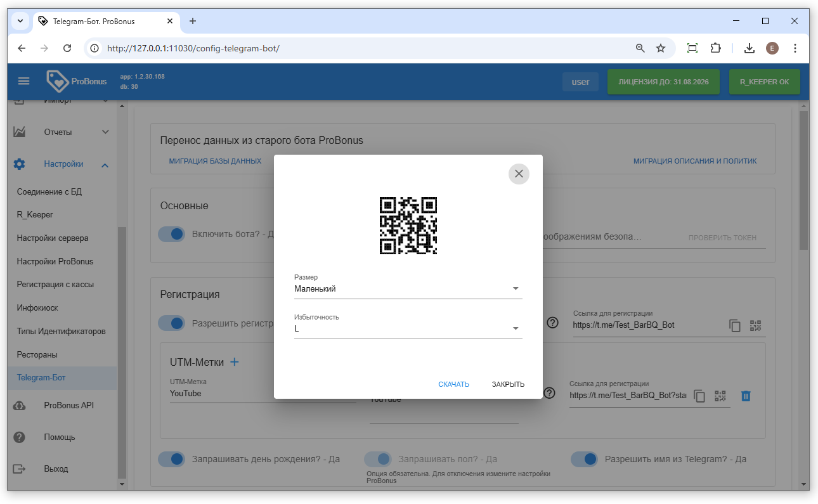Click the QR code image
The image size is (818, 504).
pos(408,226)
